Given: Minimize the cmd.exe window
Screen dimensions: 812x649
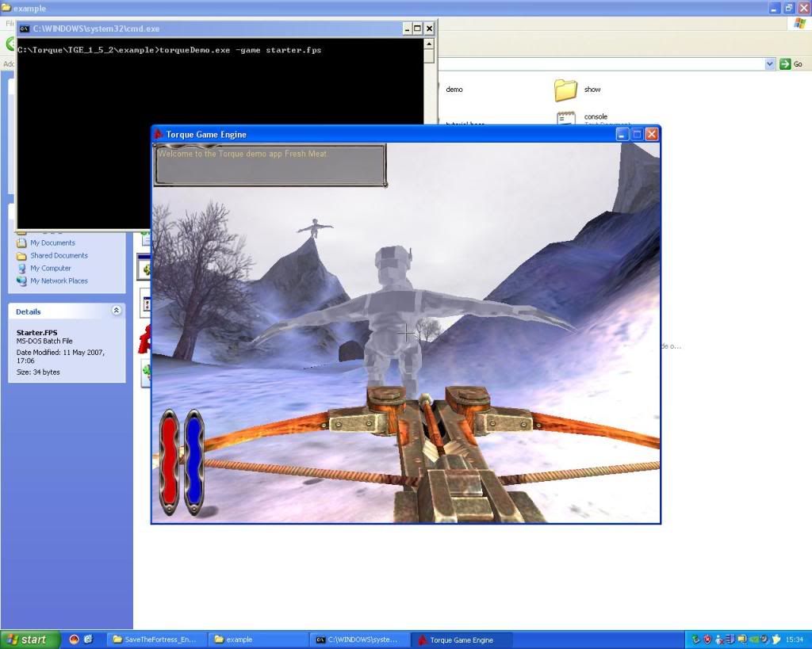Looking at the screenshot, I should point(407,29).
